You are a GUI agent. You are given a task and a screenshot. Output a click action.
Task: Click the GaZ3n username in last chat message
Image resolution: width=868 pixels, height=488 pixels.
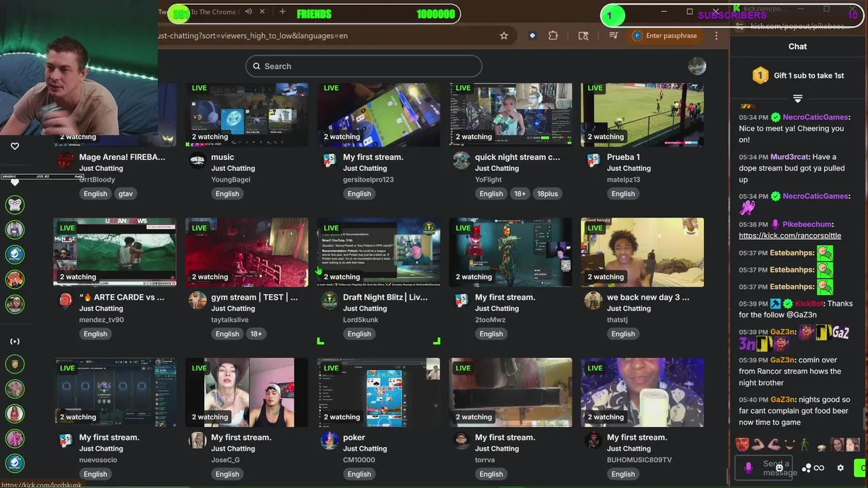point(782,400)
